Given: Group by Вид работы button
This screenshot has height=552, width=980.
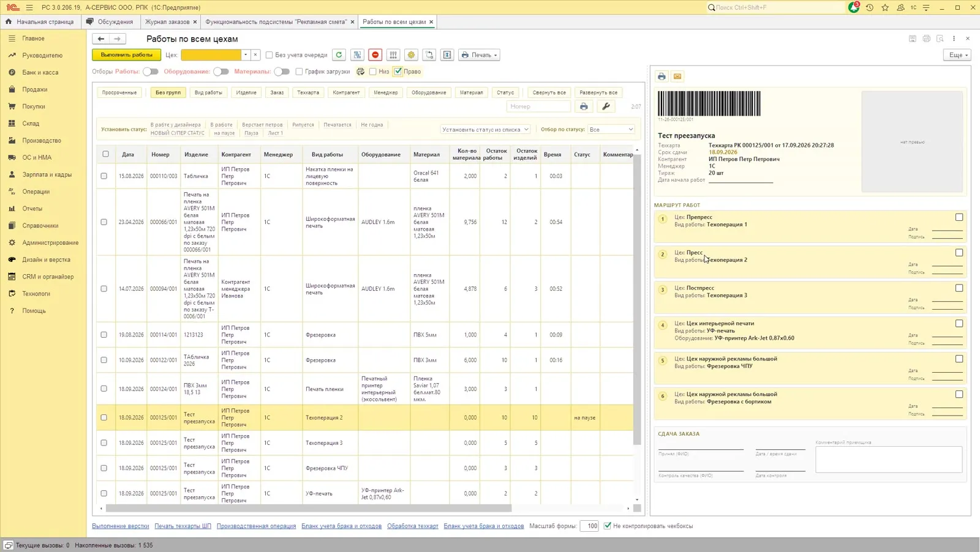Looking at the screenshot, I should 208,92.
